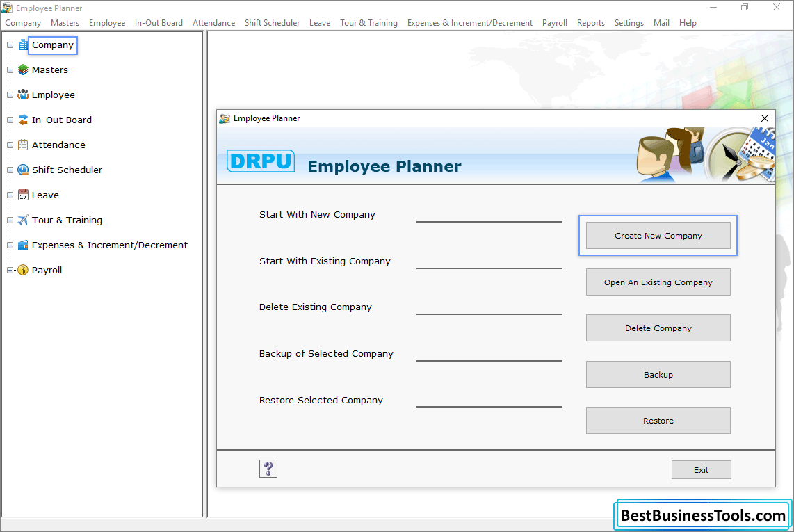
Task: Expand the Leave tree node
Action: click(10, 195)
